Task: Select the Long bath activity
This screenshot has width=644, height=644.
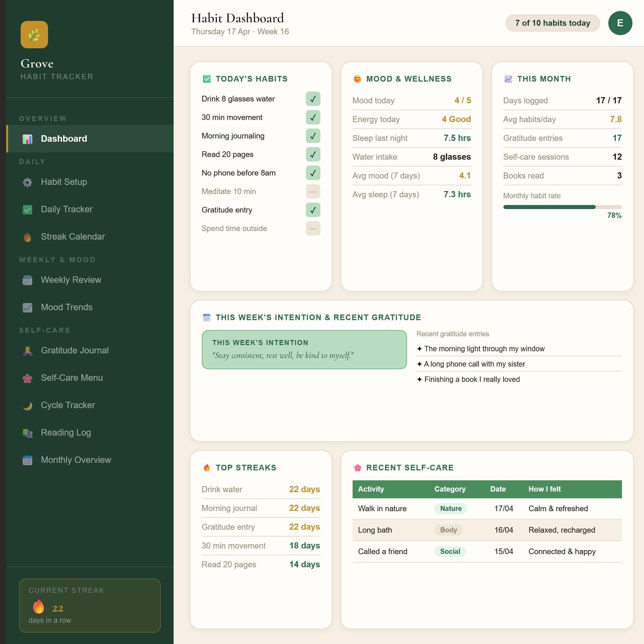Action: pyautogui.click(x=487, y=530)
